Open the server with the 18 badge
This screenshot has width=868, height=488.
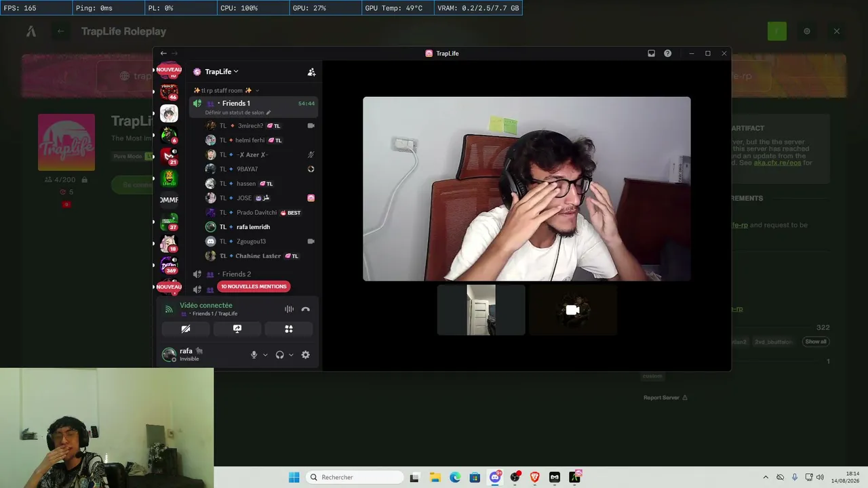tap(169, 243)
